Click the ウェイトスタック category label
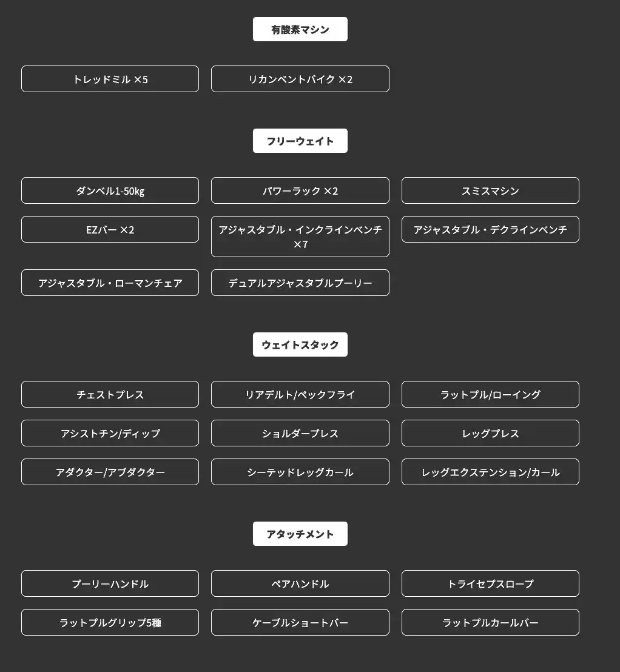Image resolution: width=620 pixels, height=672 pixels. point(300,344)
